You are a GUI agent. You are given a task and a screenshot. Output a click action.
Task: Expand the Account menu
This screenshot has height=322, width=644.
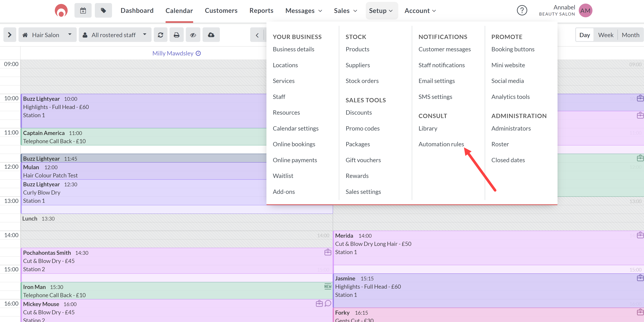pyautogui.click(x=420, y=10)
